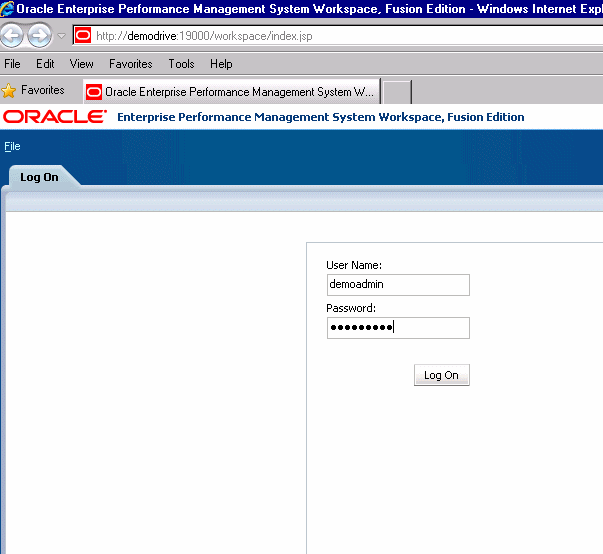Image resolution: width=603 pixels, height=554 pixels.
Task: Open a new blank browser tab
Action: pyautogui.click(x=398, y=92)
